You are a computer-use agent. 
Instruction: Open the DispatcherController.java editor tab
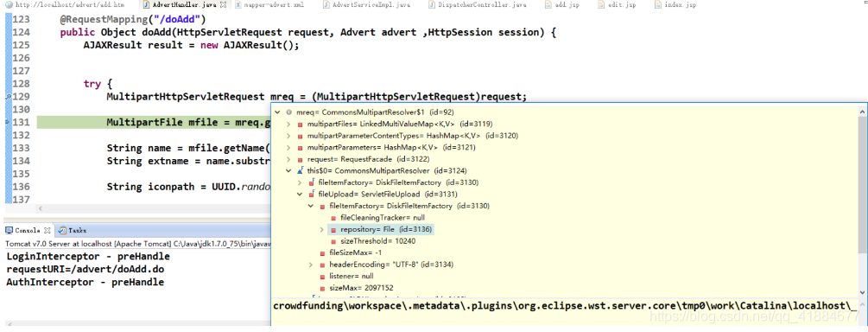478,4
